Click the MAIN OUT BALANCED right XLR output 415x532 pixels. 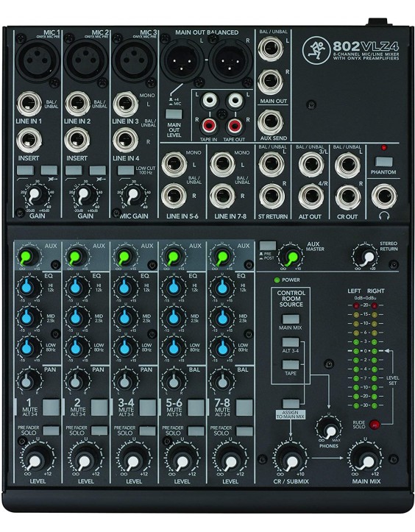point(231,61)
